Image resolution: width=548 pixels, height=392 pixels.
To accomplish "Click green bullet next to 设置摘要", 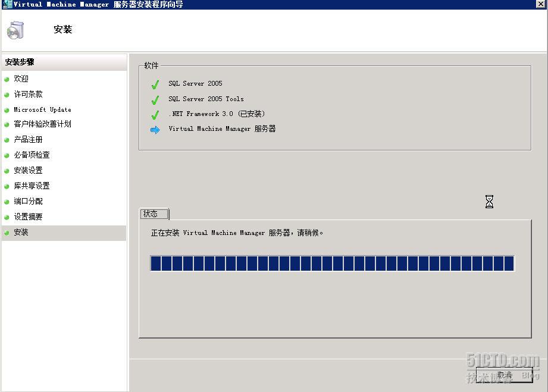I will point(7,217).
